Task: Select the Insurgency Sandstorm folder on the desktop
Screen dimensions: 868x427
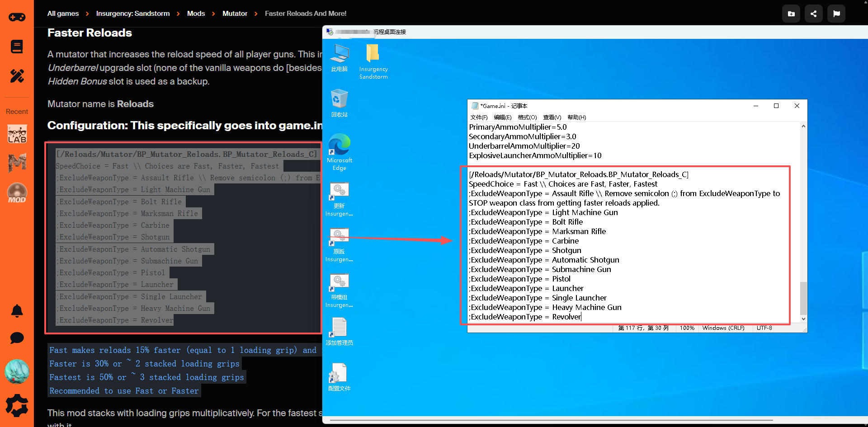Action: 373,62
